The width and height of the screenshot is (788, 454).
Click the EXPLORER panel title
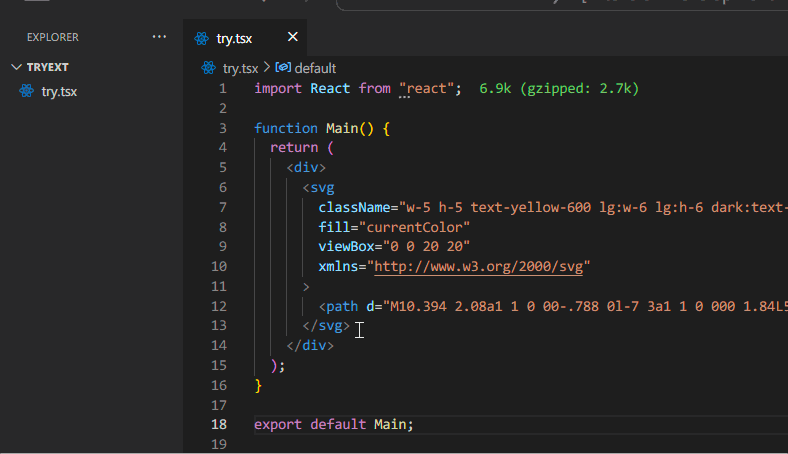coord(52,37)
